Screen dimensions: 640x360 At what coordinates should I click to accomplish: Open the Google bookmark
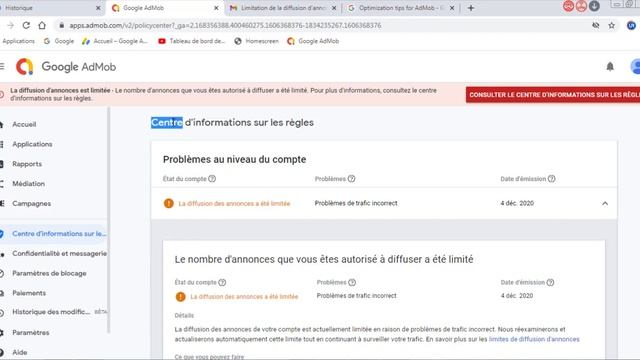coord(59,41)
